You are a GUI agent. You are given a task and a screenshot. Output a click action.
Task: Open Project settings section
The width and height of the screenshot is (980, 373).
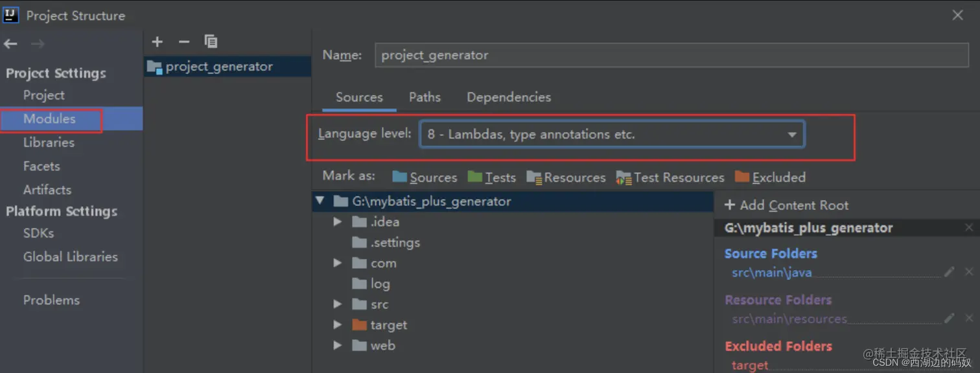[x=43, y=95]
